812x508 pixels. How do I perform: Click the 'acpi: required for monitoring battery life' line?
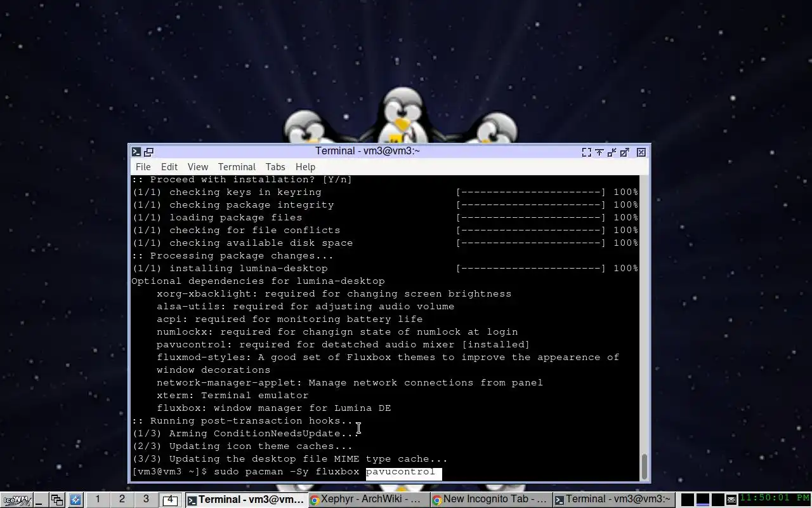(289, 319)
